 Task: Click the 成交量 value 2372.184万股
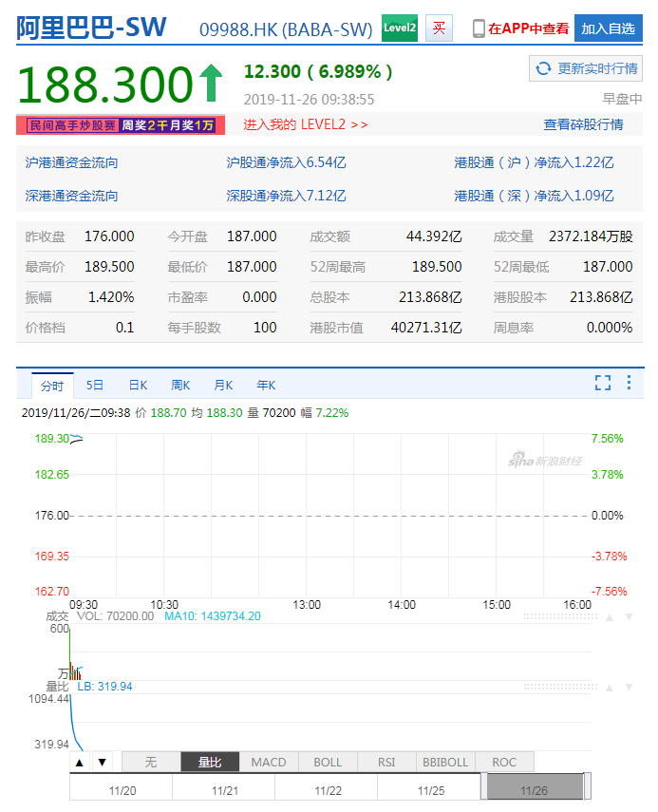click(591, 236)
